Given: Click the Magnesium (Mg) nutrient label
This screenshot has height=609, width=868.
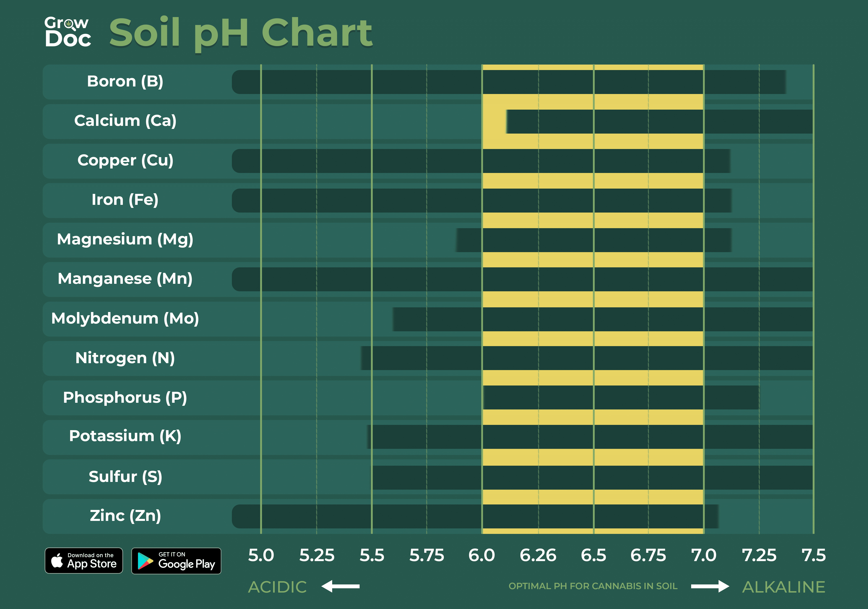Looking at the screenshot, I should 125,239.
